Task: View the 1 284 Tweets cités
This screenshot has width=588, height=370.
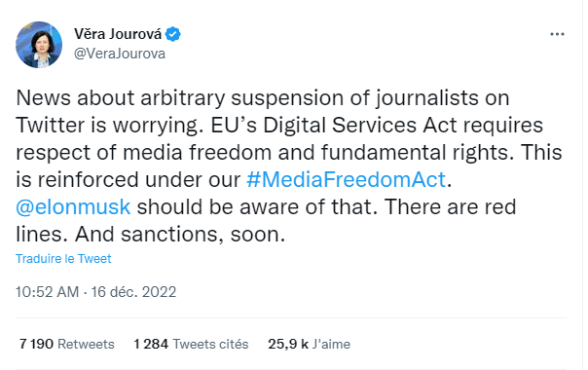Action: [191, 344]
